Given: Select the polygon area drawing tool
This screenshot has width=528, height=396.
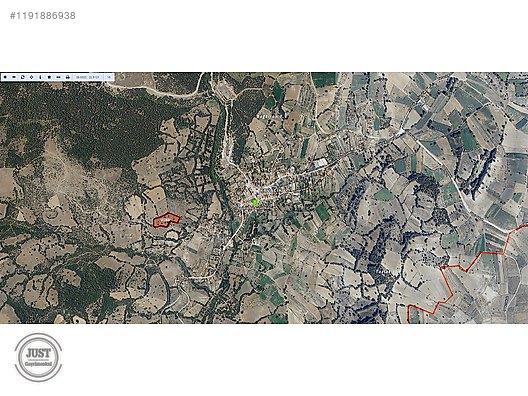Looking at the screenshot, I should 50,77.
